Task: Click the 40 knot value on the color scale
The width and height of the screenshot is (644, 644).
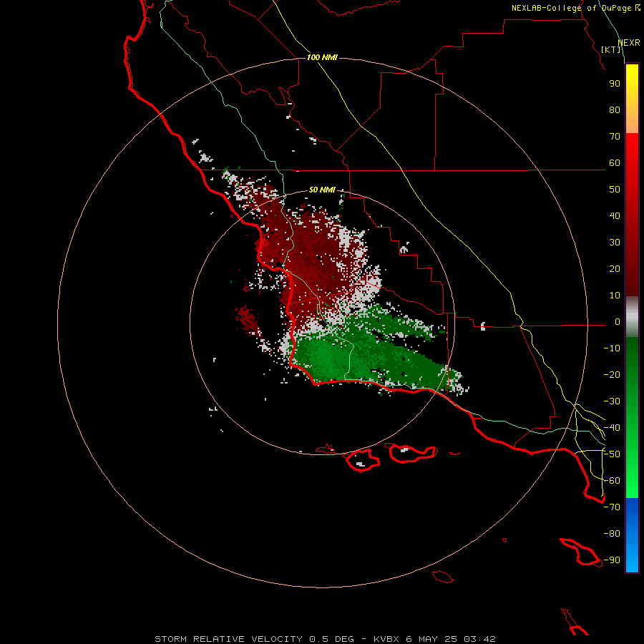Action: point(615,215)
